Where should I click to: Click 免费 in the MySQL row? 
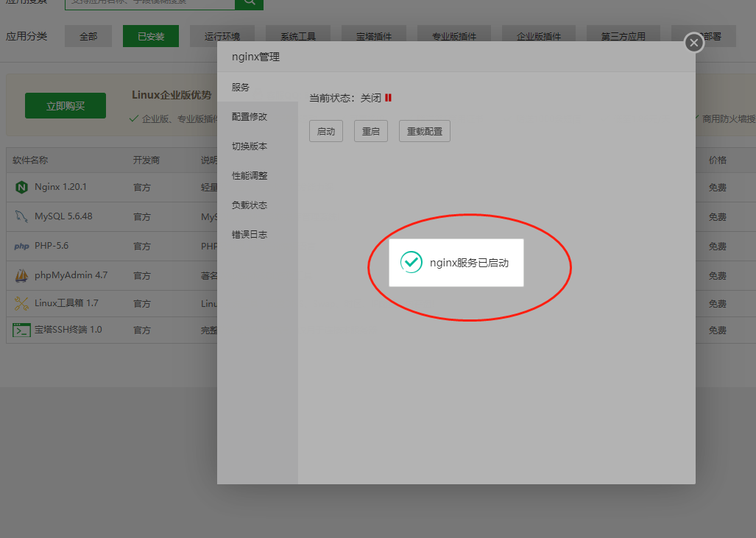click(x=718, y=217)
